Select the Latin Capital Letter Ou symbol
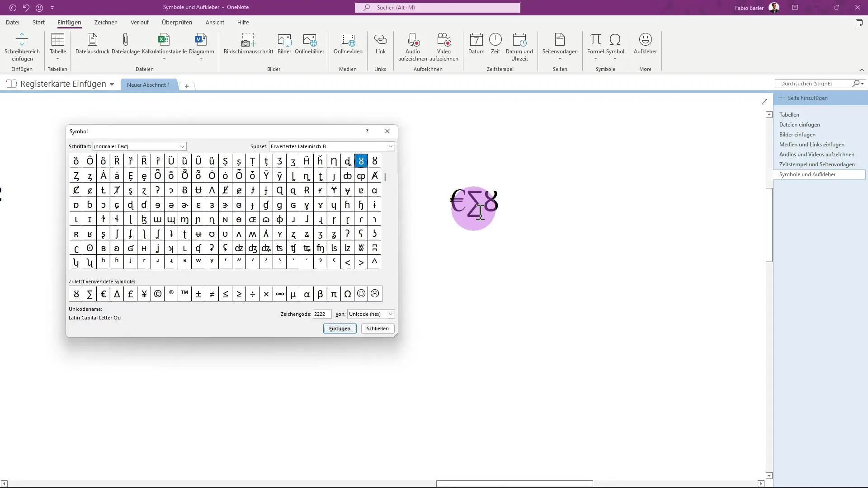 coord(361,161)
